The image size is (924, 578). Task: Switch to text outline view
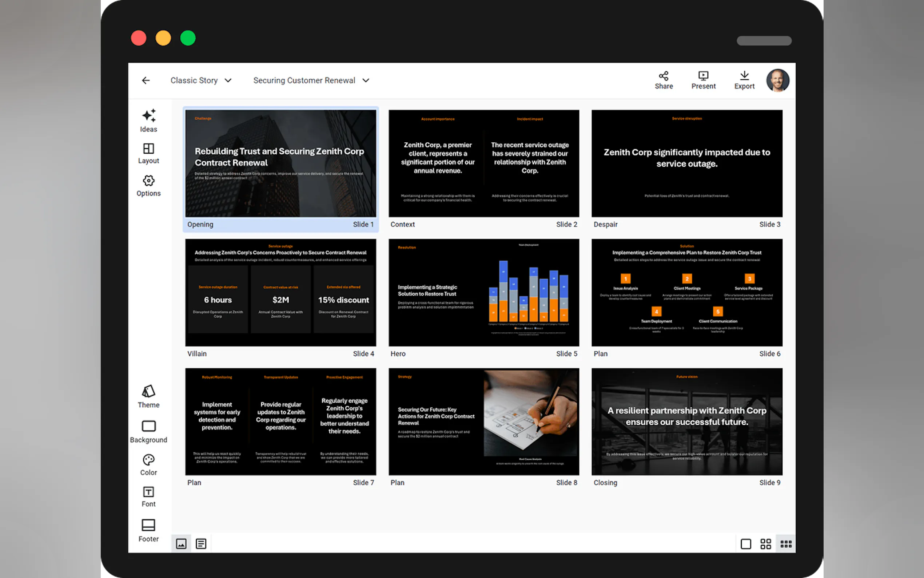[x=201, y=543]
